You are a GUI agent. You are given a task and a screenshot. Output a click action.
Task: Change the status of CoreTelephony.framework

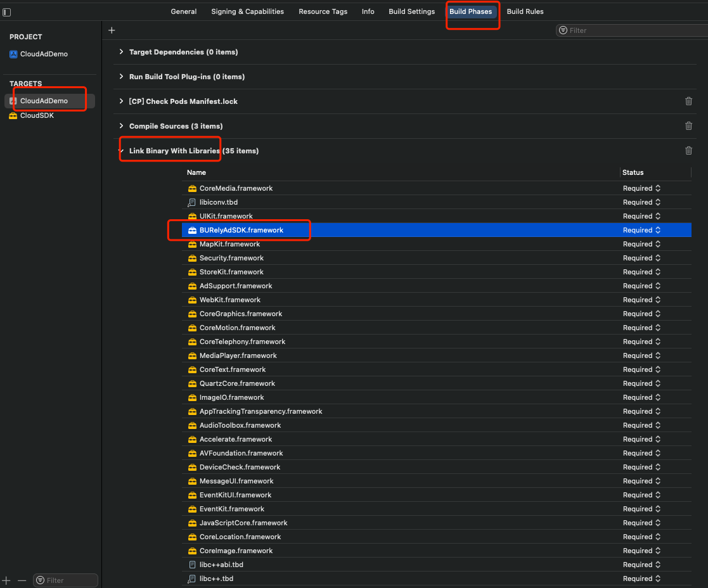(641, 342)
